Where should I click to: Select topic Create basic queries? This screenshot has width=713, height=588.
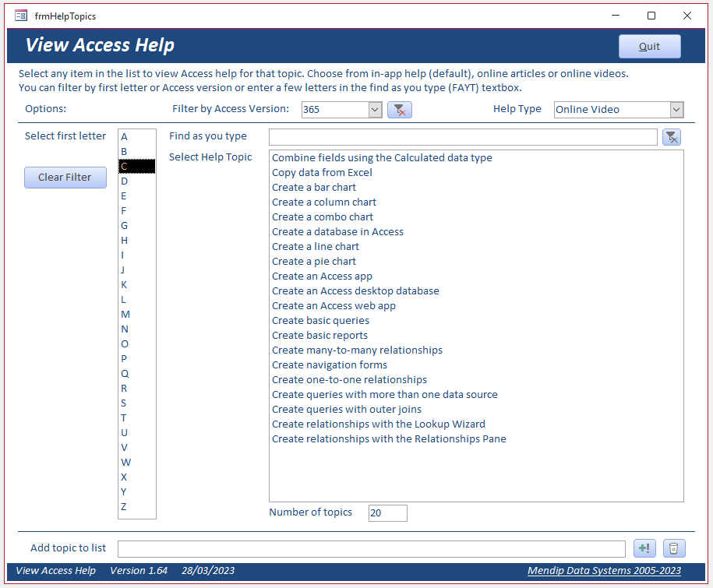coord(477,321)
